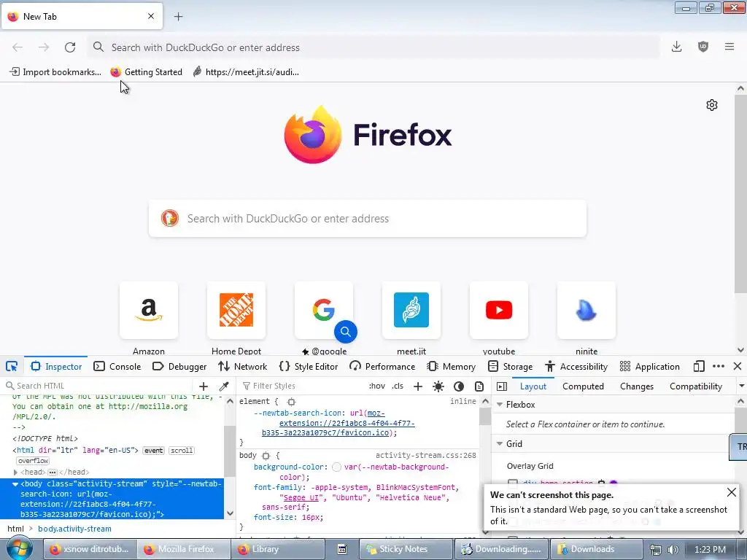Toggle the .cls class panel

click(x=398, y=386)
